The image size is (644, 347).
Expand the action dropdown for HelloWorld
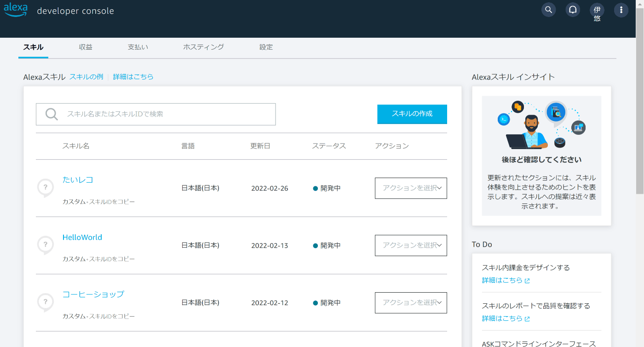pos(411,245)
